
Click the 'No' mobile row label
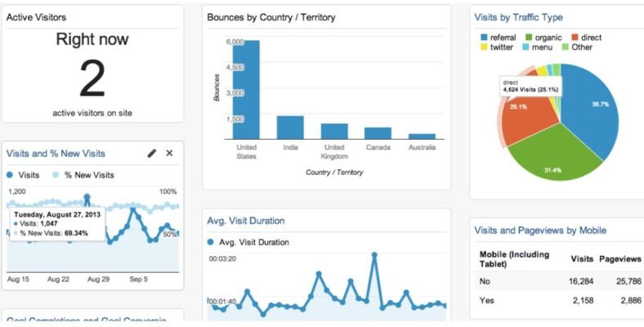coord(485,281)
